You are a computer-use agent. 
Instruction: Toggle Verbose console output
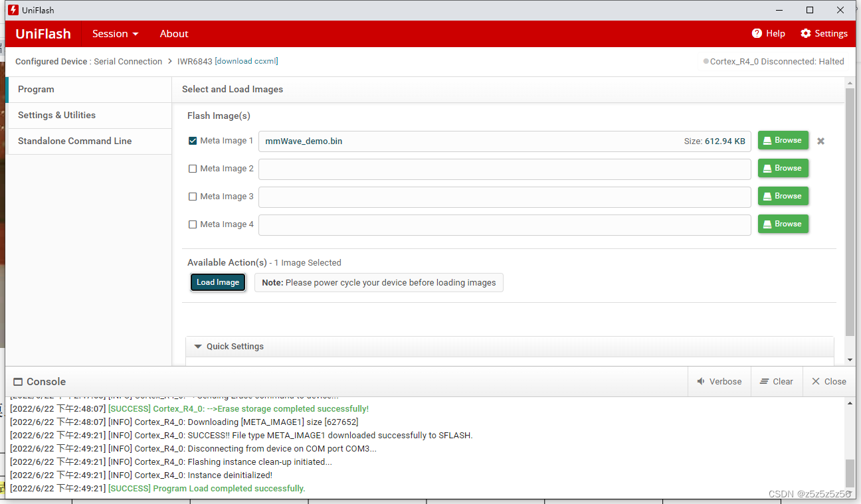tap(719, 382)
